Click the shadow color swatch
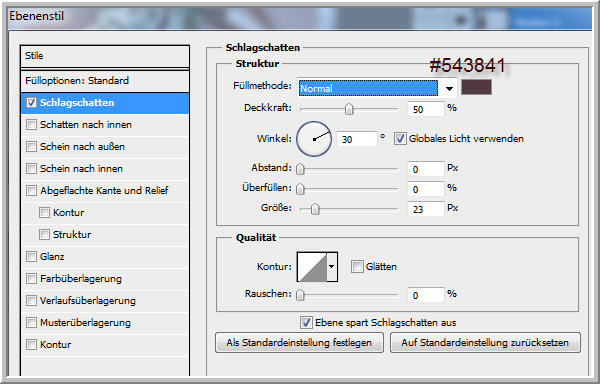The width and height of the screenshot is (600, 384). pyautogui.click(x=476, y=88)
